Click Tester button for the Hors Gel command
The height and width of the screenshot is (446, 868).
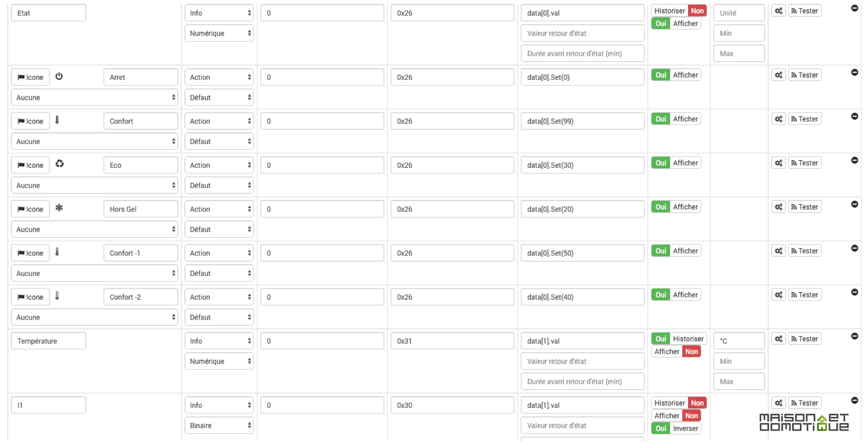805,207
